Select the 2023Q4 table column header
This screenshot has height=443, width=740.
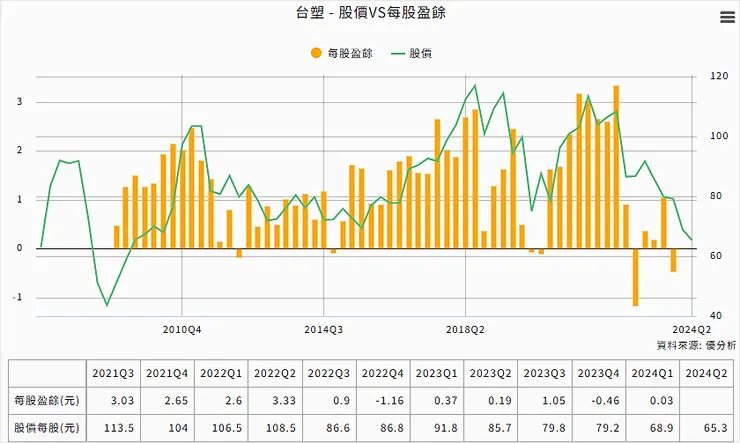pyautogui.click(x=598, y=373)
